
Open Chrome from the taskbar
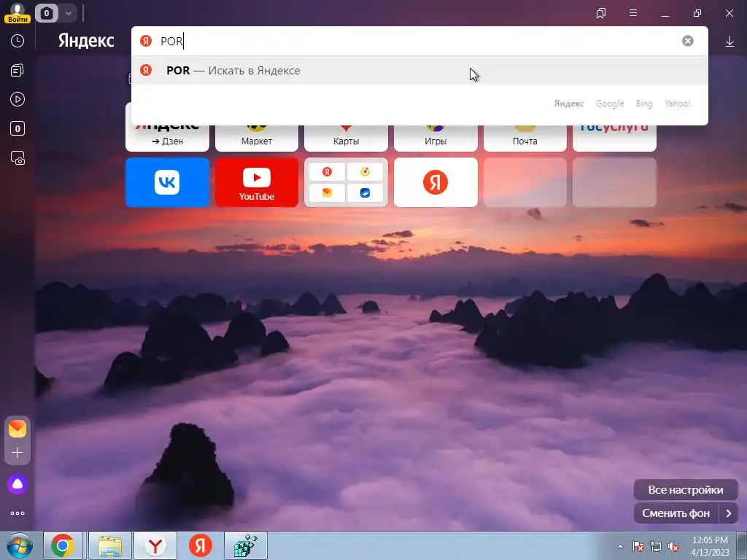pos(63,545)
